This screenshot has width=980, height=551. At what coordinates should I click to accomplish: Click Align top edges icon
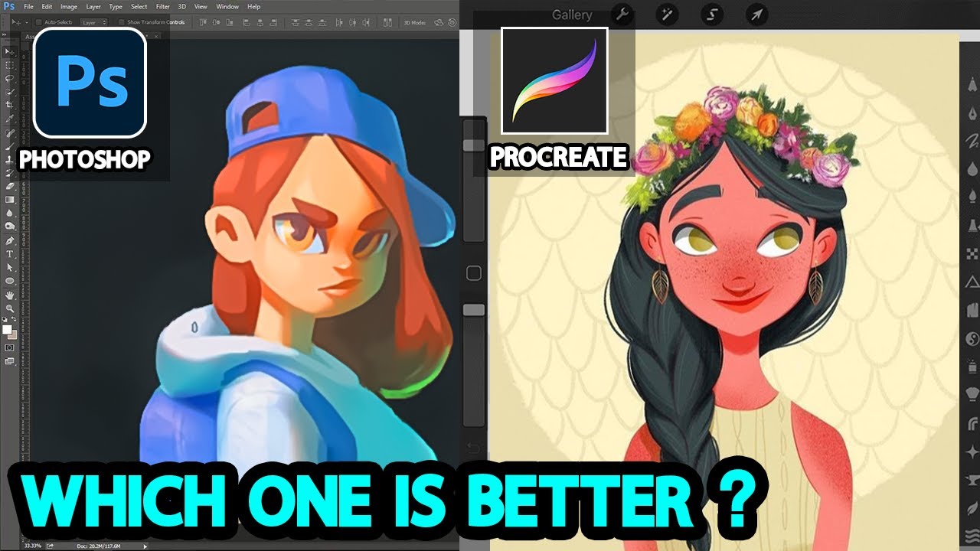coord(201,22)
